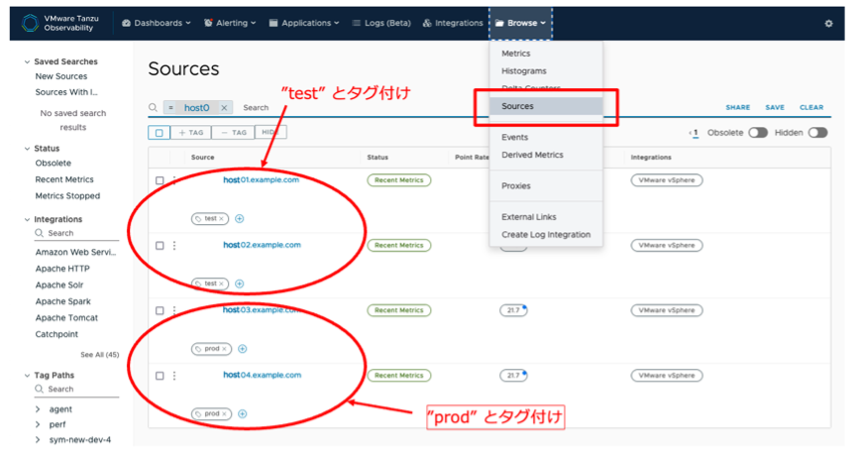Collapse the Integrations section in sidebar

27,219
